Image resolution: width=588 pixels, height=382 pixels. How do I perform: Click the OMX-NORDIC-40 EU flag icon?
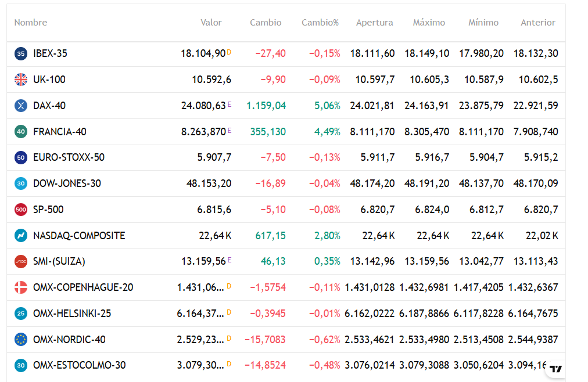click(x=21, y=340)
